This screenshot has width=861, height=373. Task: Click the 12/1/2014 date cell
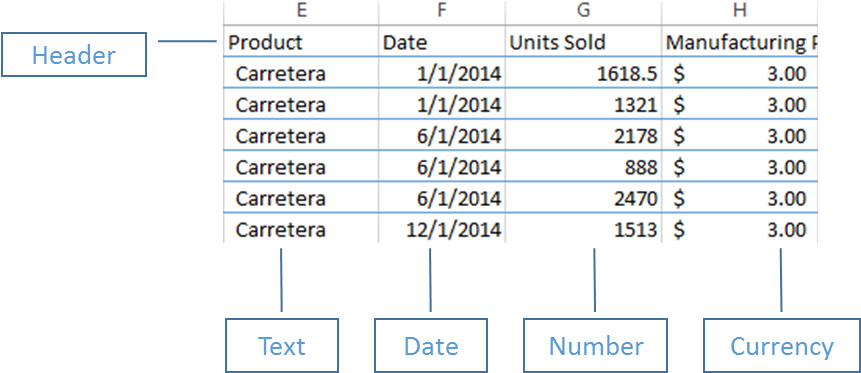click(x=442, y=229)
